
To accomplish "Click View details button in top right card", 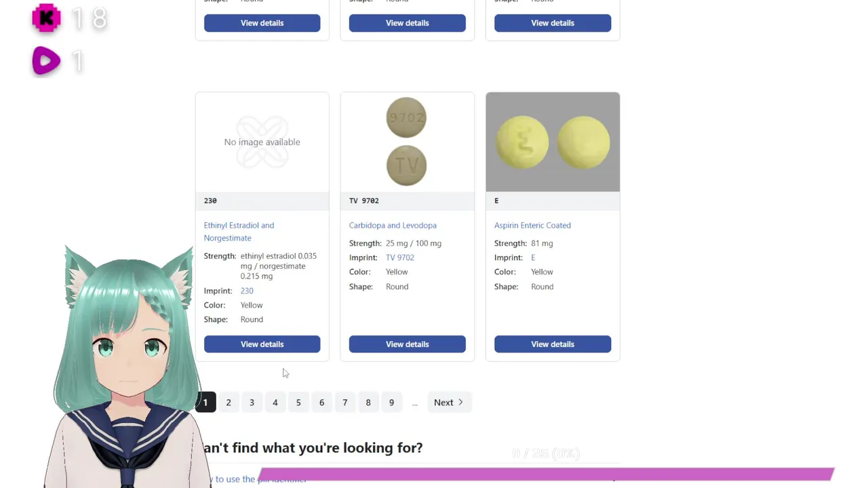I will (x=552, y=23).
